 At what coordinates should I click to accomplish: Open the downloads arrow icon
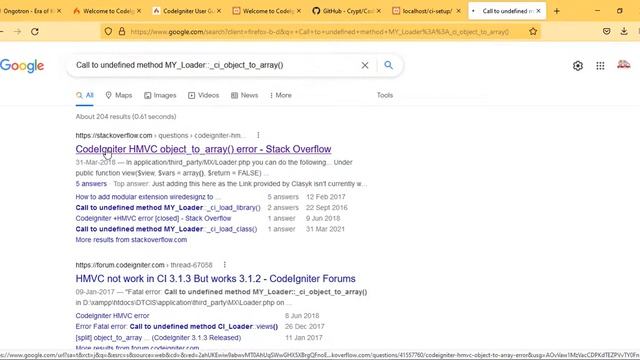[x=624, y=31]
